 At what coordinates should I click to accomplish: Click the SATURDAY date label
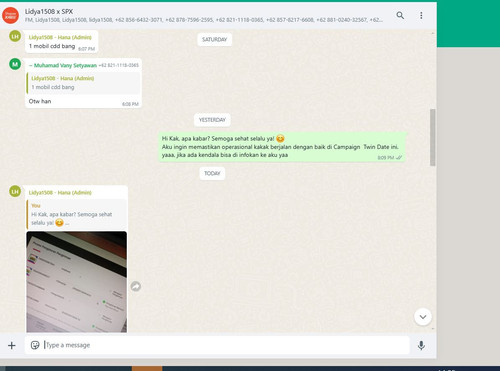click(214, 40)
